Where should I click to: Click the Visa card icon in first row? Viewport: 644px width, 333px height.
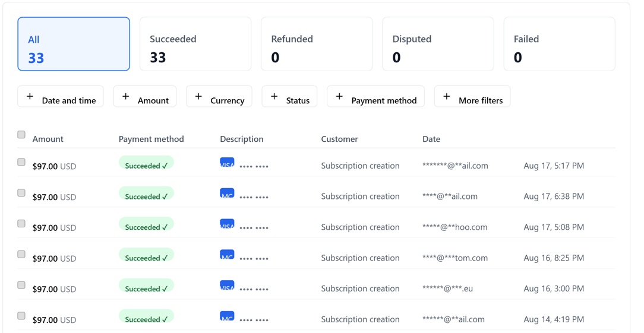coord(227,162)
